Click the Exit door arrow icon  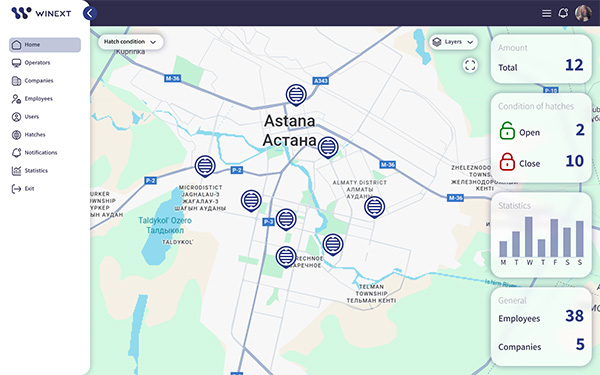coord(16,189)
